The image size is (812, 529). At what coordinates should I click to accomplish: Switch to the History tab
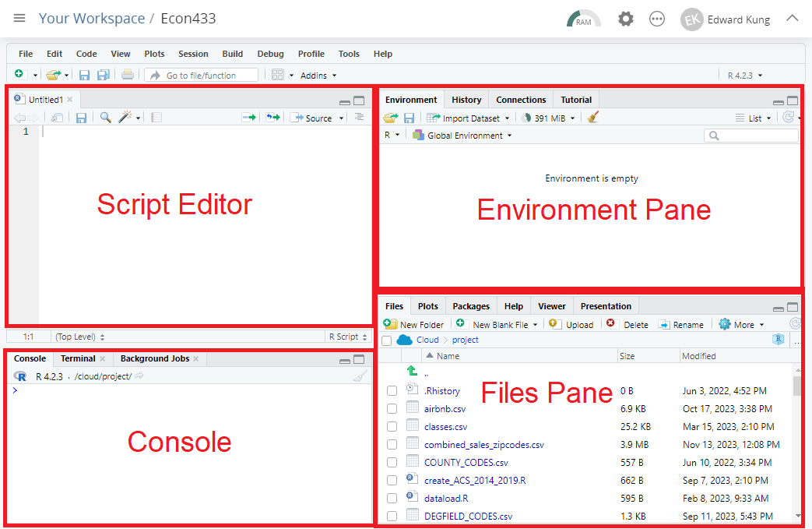pos(466,100)
